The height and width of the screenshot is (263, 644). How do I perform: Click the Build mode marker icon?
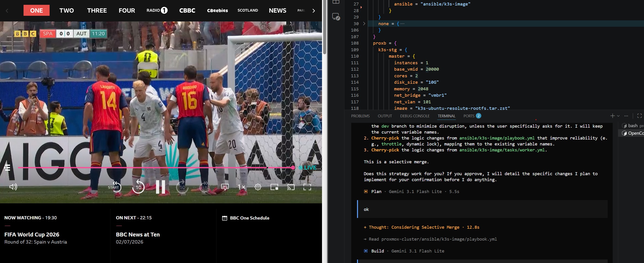[x=366, y=251]
